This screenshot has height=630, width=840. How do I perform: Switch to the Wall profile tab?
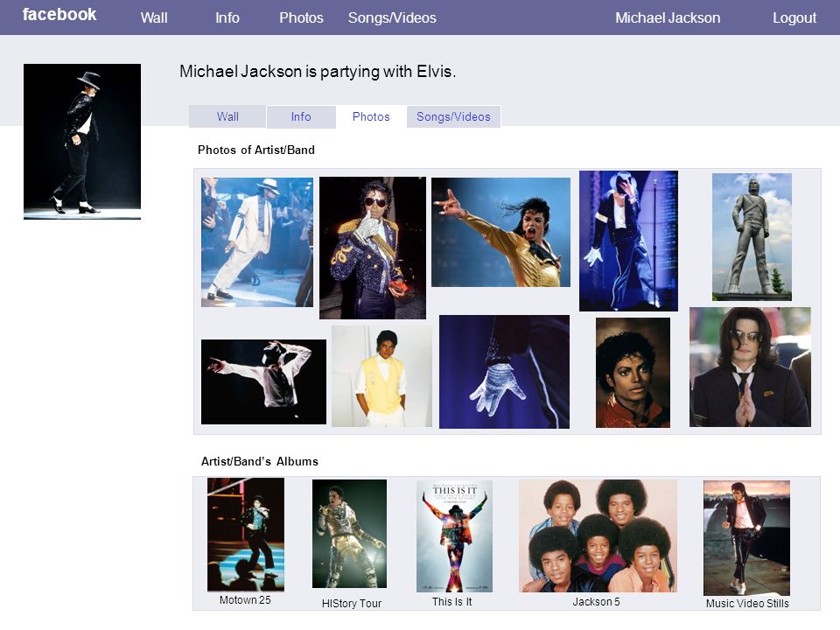[x=227, y=116]
